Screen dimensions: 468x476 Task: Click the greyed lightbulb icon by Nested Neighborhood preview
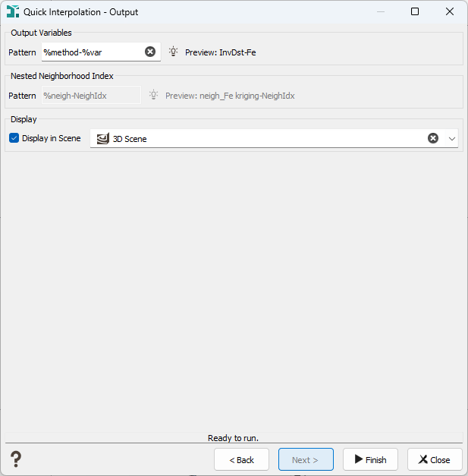[154, 95]
